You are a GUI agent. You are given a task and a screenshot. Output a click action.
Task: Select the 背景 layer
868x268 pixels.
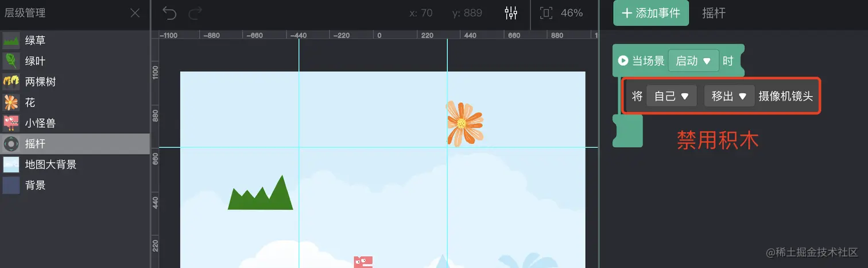[x=75, y=185]
